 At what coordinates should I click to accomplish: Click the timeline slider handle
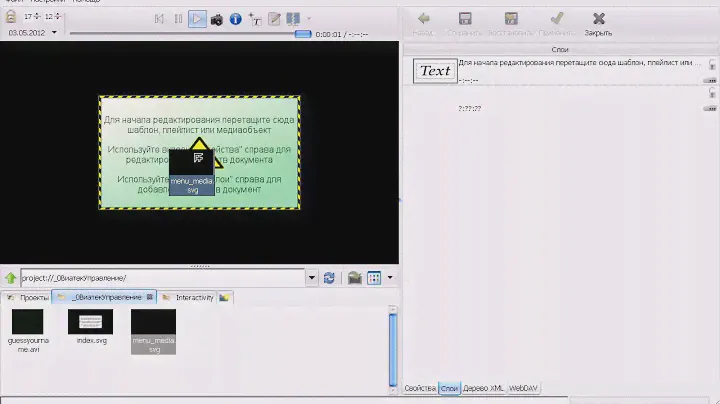(x=302, y=34)
